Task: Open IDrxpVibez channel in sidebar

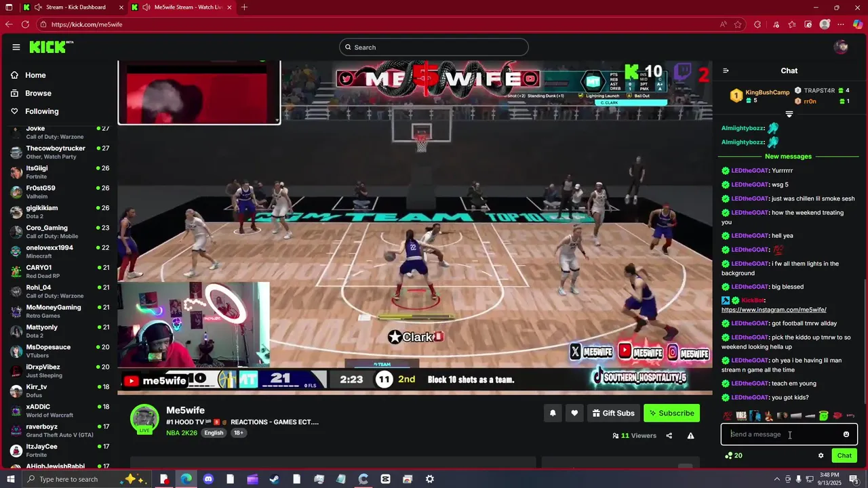Action: 60,371
